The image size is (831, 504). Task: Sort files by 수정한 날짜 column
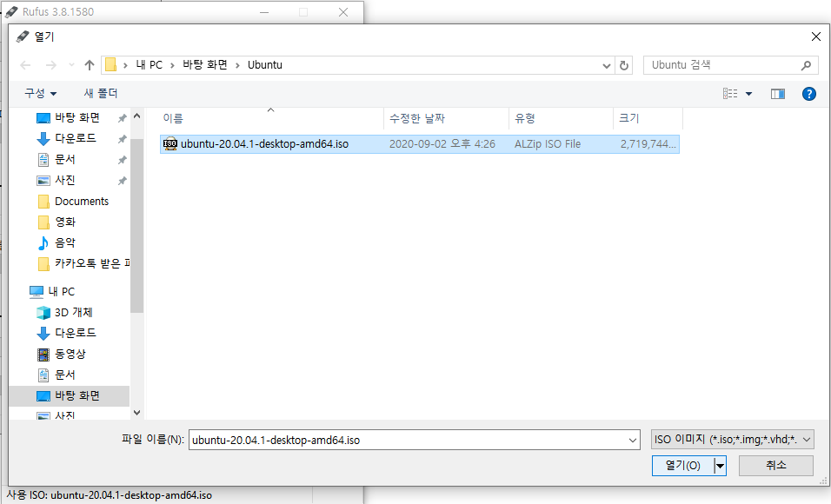[417, 118]
